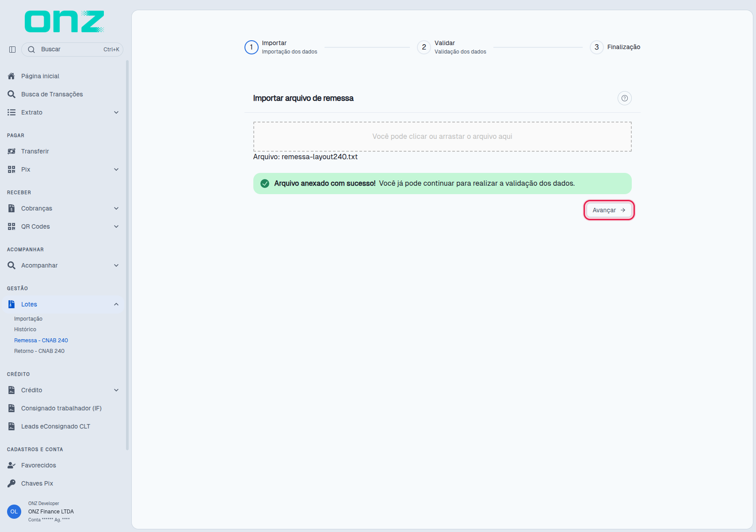Click the Cobranças invoice icon

(11, 208)
